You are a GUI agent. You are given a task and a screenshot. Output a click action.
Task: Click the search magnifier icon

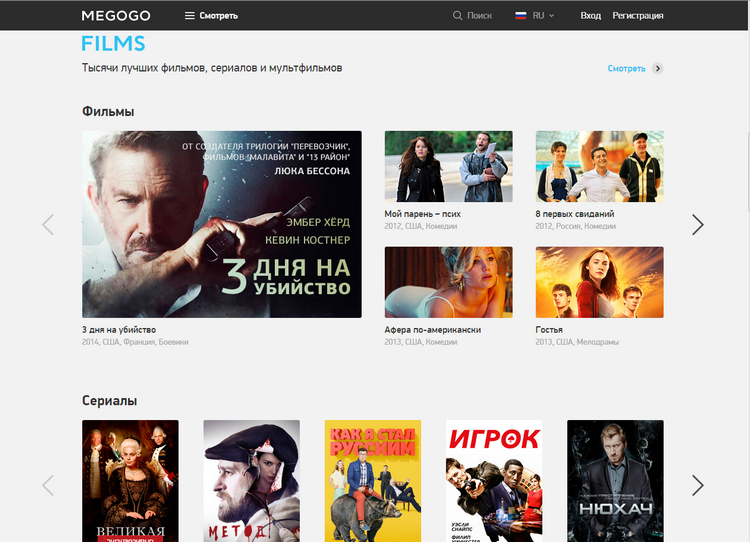tap(457, 16)
